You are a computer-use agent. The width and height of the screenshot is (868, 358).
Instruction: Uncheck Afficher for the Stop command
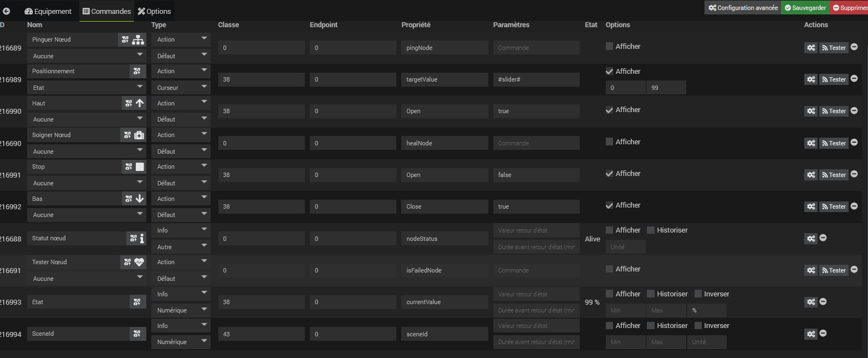coord(610,174)
